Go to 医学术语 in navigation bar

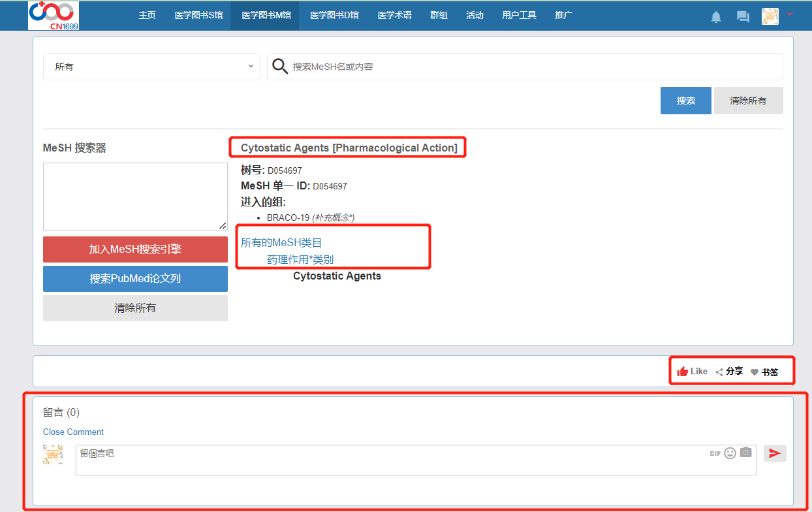click(x=394, y=15)
